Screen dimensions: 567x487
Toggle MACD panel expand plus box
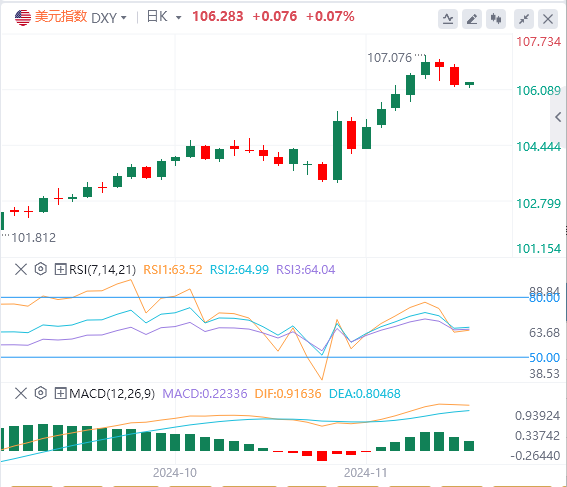coord(60,393)
